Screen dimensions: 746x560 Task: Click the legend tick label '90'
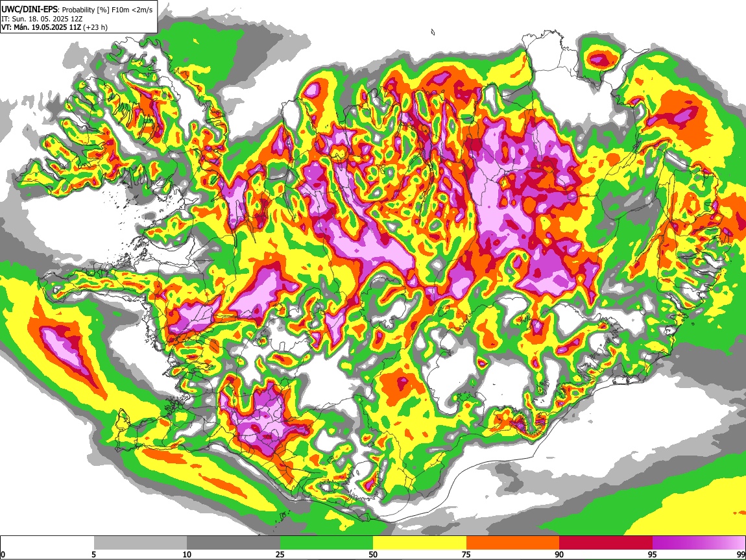tap(559, 555)
